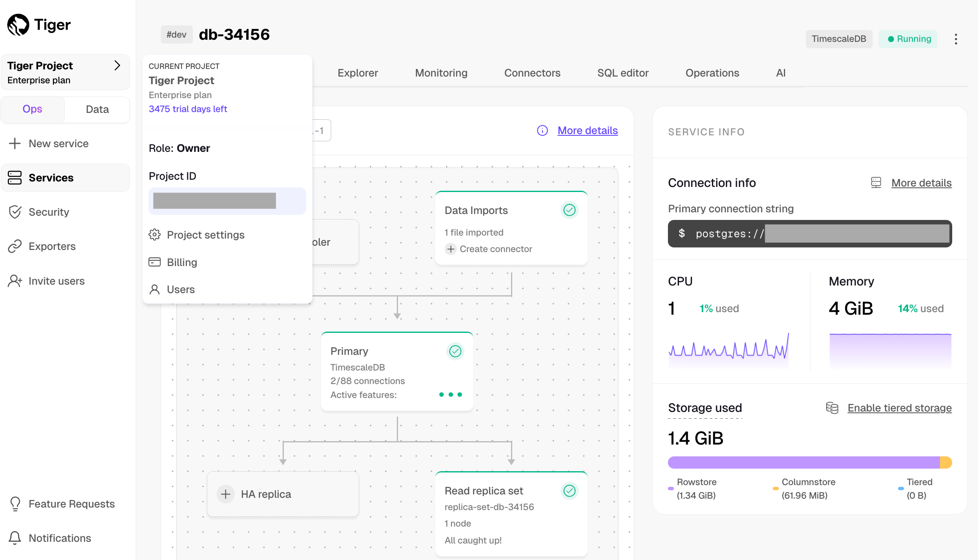Image resolution: width=978 pixels, height=560 pixels.
Task: Switch to the Data toggle
Action: pyautogui.click(x=97, y=109)
